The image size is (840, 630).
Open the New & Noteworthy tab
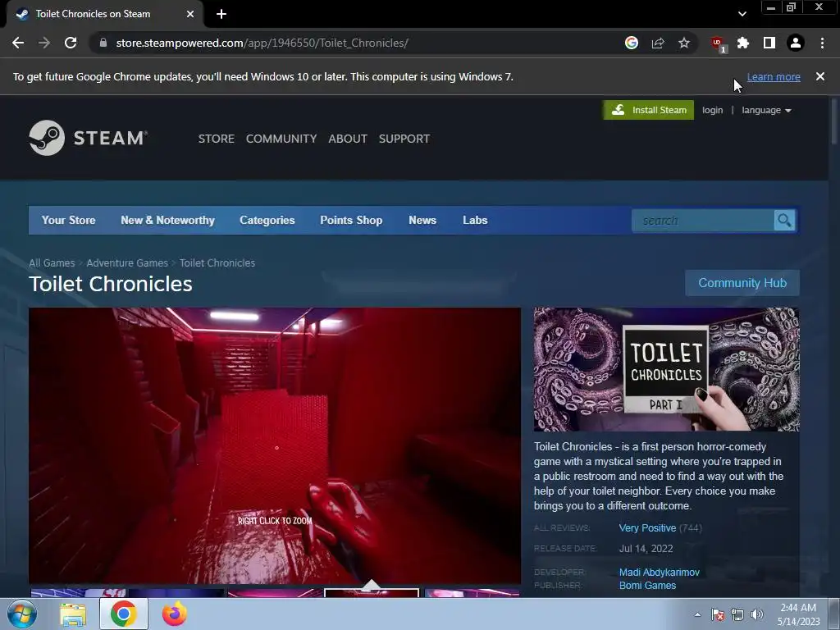click(167, 220)
